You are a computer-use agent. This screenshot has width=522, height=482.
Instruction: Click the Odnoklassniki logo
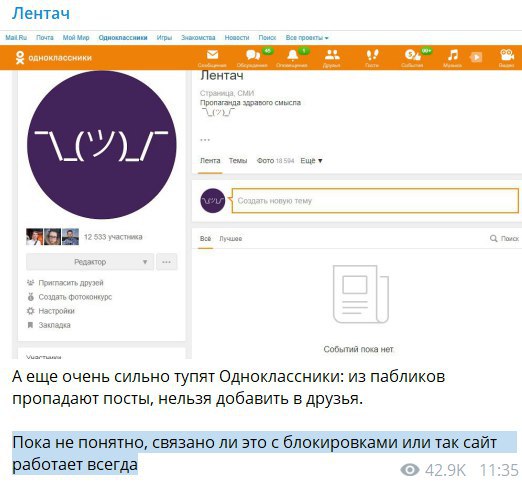(53, 58)
